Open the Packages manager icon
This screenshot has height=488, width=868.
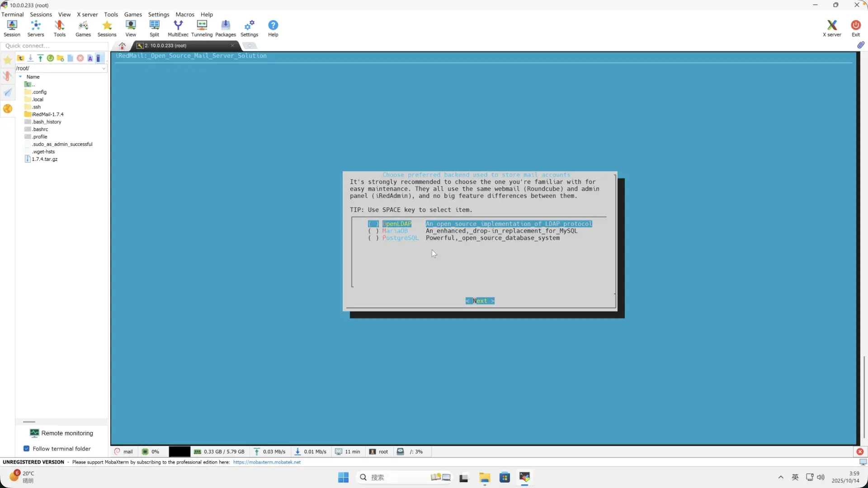pos(225,28)
